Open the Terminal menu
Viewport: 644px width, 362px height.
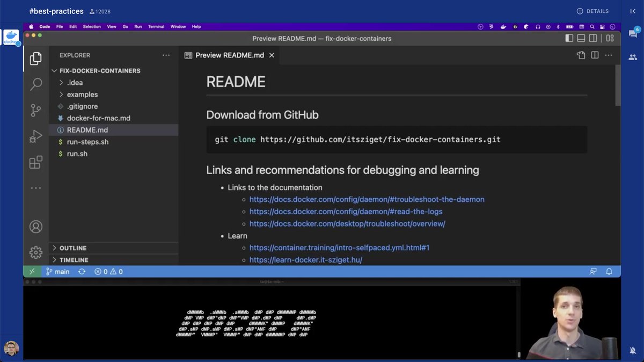[156, 26]
